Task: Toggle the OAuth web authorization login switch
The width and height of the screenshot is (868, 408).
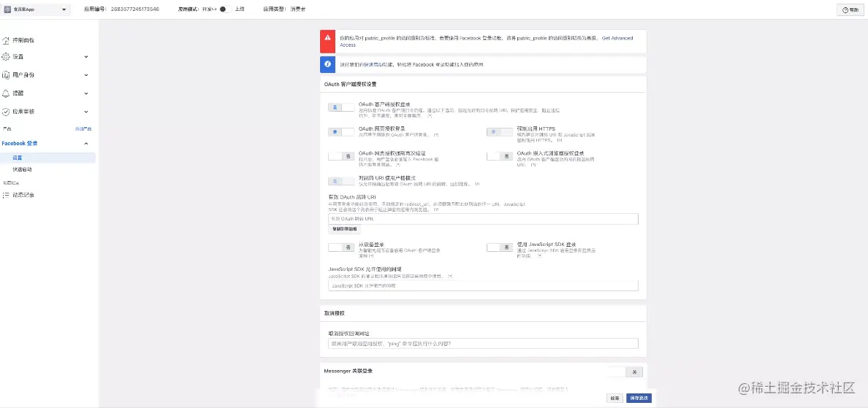Action: pyautogui.click(x=341, y=131)
